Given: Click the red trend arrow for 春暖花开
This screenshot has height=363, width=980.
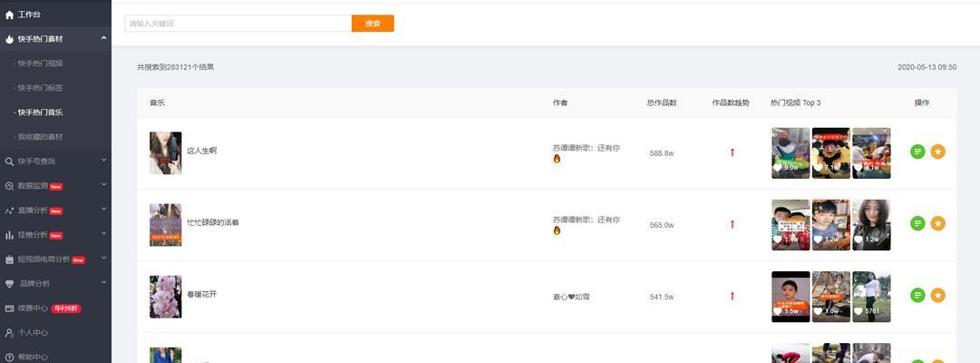Looking at the screenshot, I should [733, 296].
